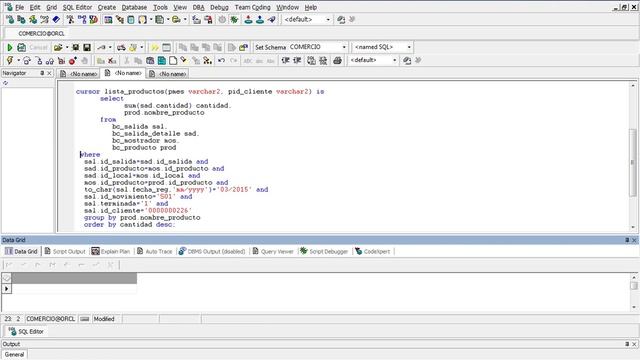Open the SQL Editor menu

point(77,7)
